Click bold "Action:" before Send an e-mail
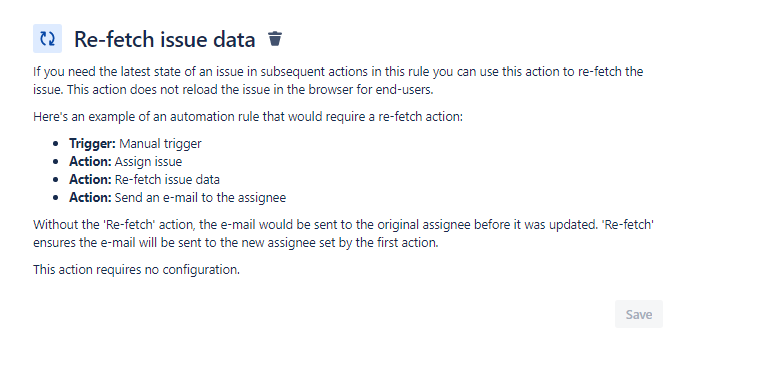This screenshot has height=387, width=770. click(90, 197)
